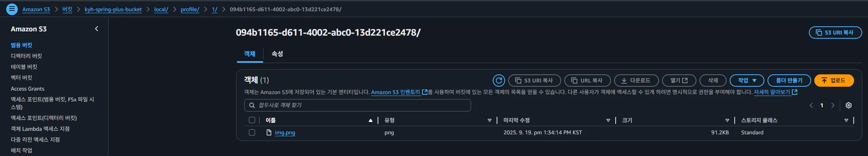Open the hamburger navigation menu icon

coord(12,9)
